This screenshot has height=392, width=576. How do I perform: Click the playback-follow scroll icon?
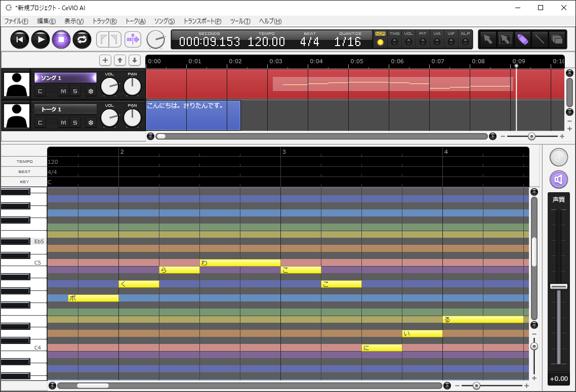pyautogui.click(x=133, y=39)
